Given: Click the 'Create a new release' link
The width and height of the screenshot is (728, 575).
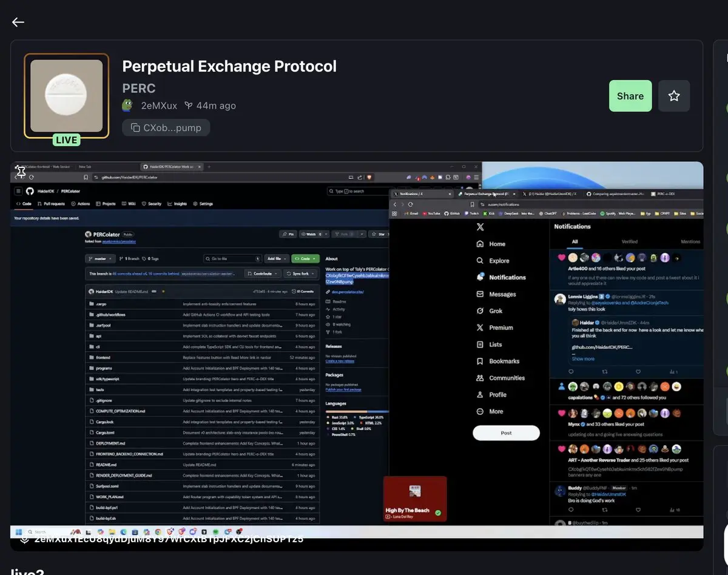Looking at the screenshot, I should point(339,361).
